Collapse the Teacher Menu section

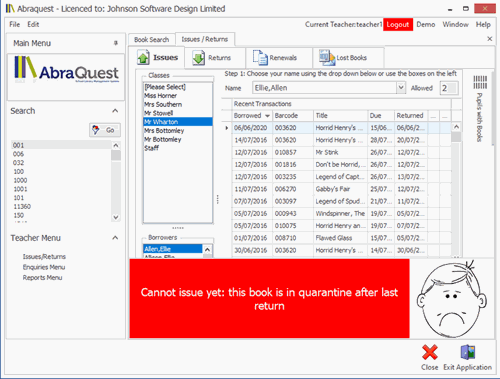tap(115, 238)
